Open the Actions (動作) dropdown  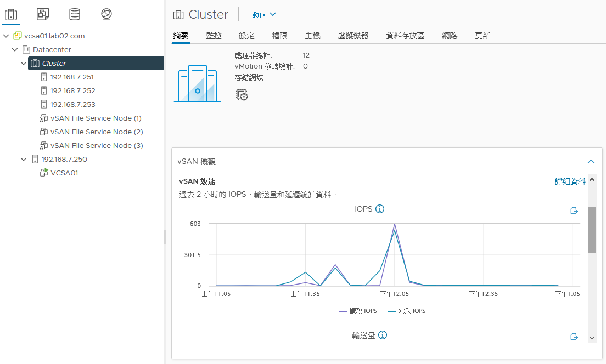coord(265,15)
